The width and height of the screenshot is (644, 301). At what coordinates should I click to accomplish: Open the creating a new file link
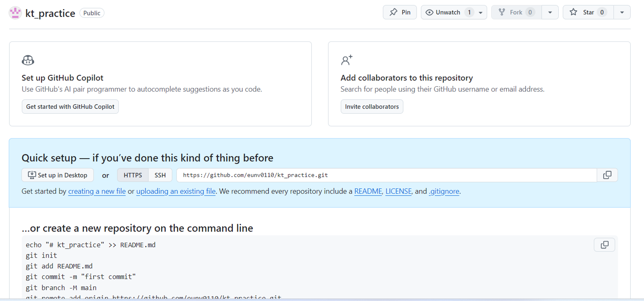(x=97, y=191)
